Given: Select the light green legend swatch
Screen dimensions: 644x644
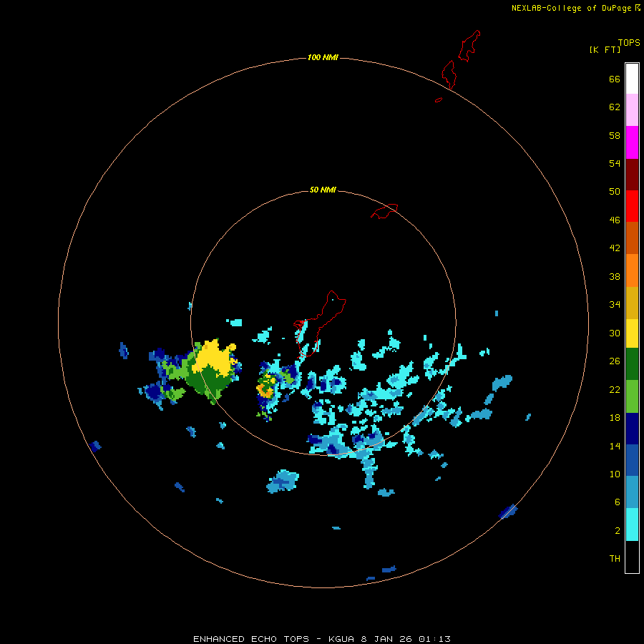Looking at the screenshot, I should pyautogui.click(x=632, y=396).
